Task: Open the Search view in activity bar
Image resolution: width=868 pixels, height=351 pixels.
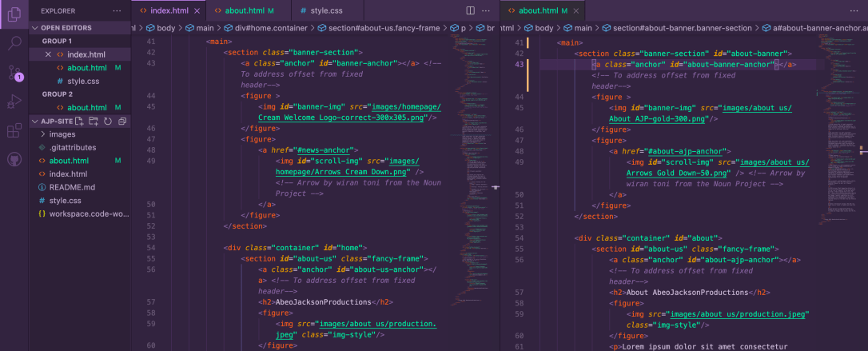Action: click(14, 43)
